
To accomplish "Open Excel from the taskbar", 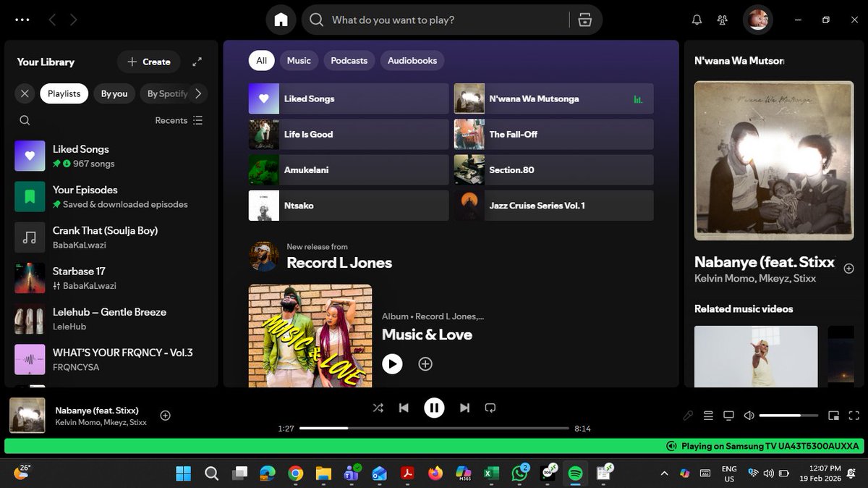I will (x=491, y=474).
